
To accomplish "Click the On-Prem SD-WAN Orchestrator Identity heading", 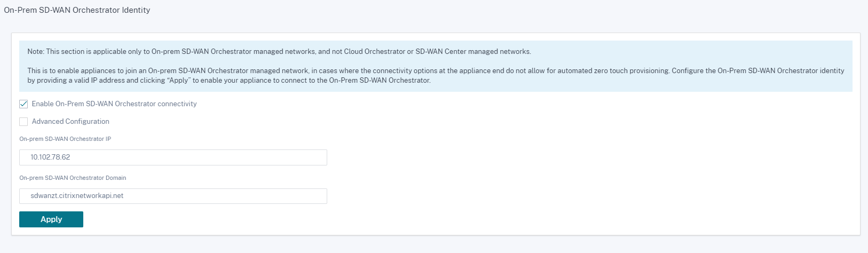I will (77, 10).
